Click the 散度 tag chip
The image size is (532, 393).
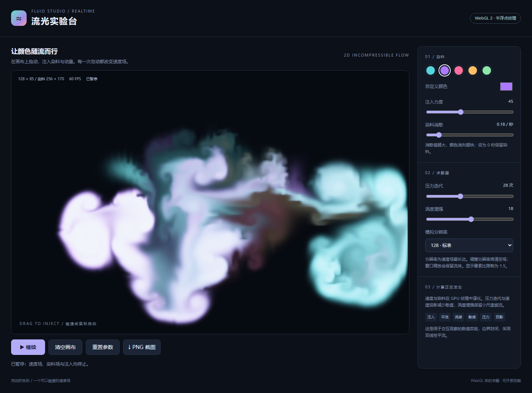(x=472, y=317)
